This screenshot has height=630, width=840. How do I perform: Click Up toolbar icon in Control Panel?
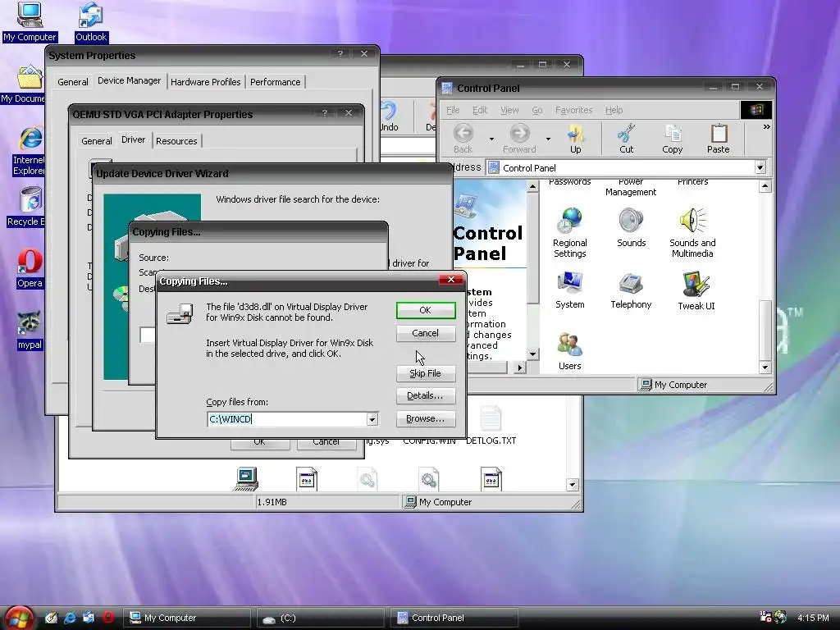[x=575, y=139]
